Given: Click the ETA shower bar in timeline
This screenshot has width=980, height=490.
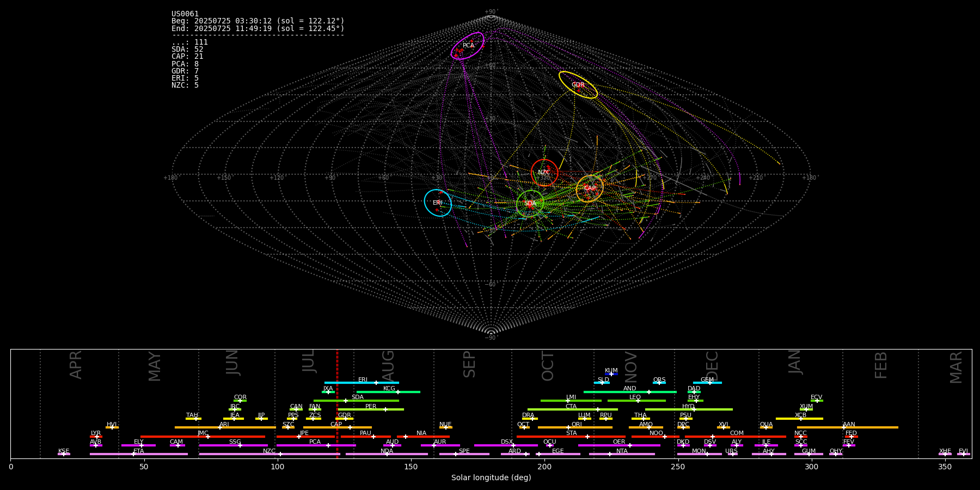Looking at the screenshot, I should pos(139,454).
